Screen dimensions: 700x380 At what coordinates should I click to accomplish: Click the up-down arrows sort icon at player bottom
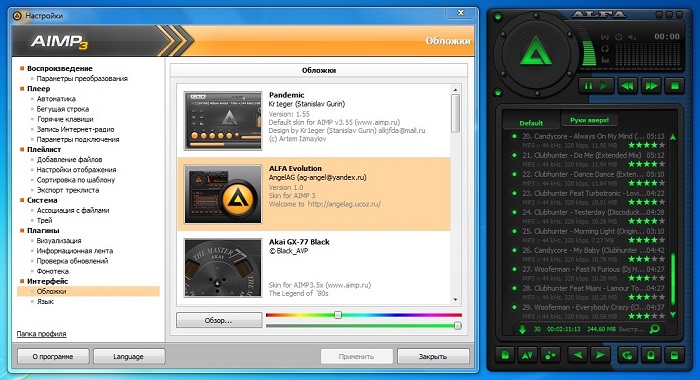coord(527,355)
